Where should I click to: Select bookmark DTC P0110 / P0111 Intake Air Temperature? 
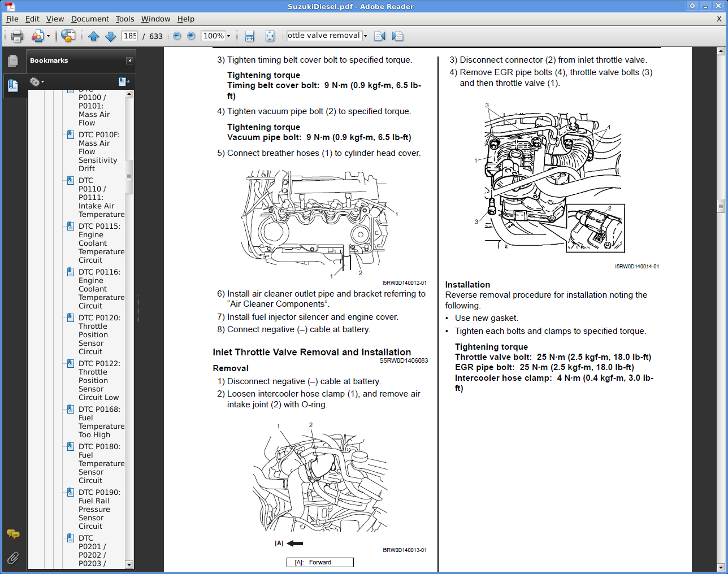click(101, 197)
